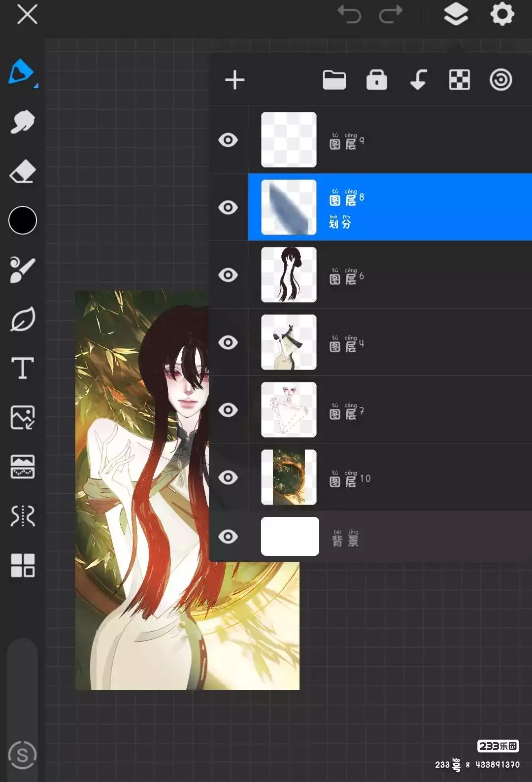Close the editor with the X icon

[x=27, y=14]
